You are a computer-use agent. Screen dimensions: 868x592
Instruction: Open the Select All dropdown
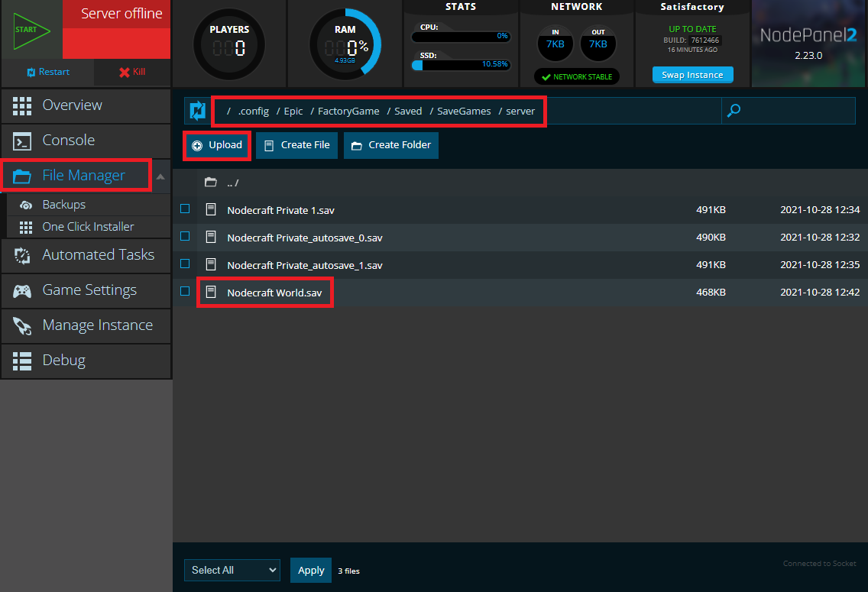232,570
